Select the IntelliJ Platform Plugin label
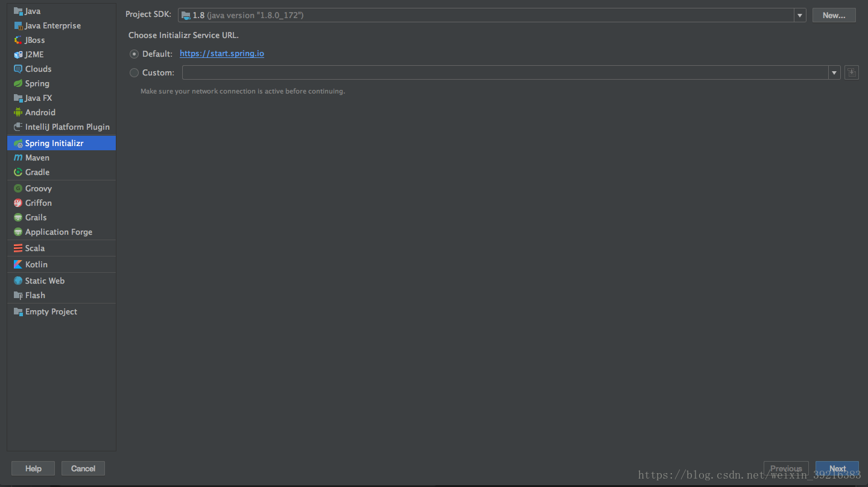The width and height of the screenshot is (868, 487). coord(68,127)
